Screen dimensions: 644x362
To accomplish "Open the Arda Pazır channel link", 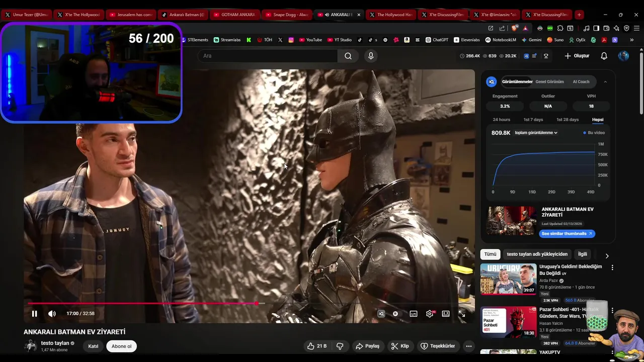I will [x=549, y=281].
